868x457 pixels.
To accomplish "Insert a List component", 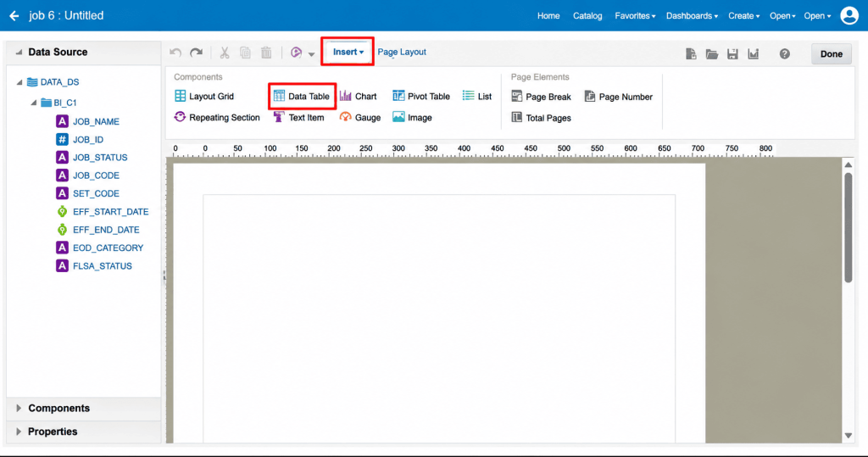I will pyautogui.click(x=477, y=96).
